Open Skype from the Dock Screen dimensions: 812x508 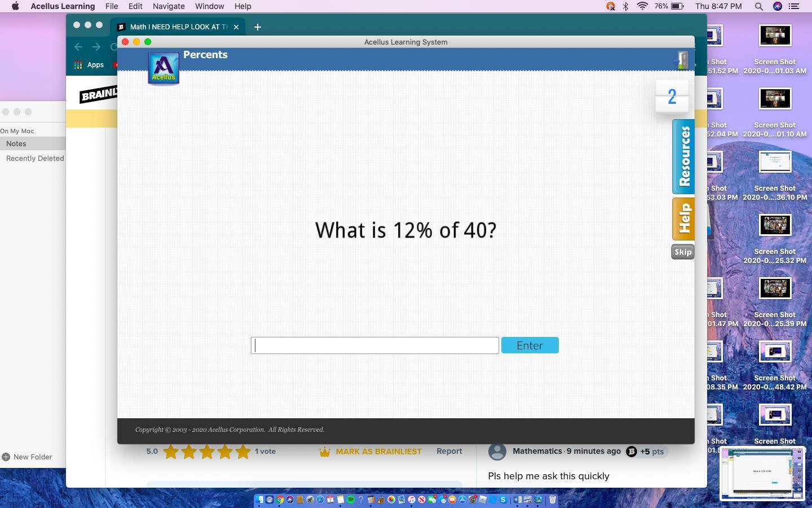503,500
